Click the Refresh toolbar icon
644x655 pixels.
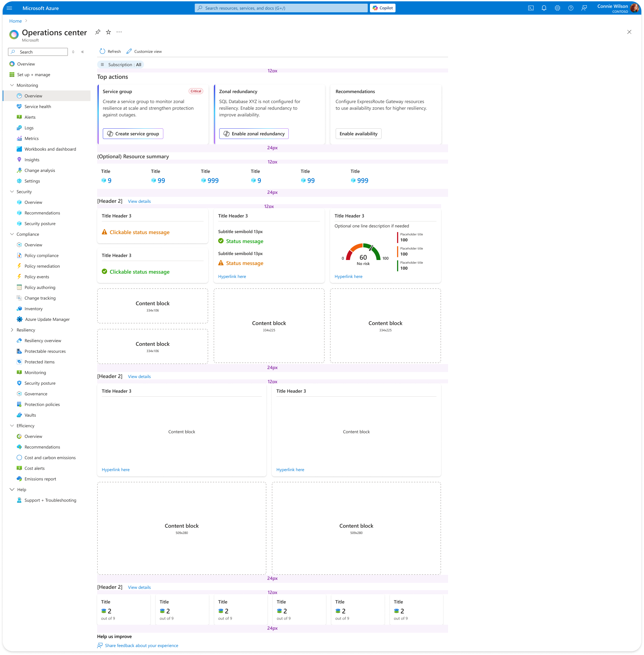click(x=102, y=52)
